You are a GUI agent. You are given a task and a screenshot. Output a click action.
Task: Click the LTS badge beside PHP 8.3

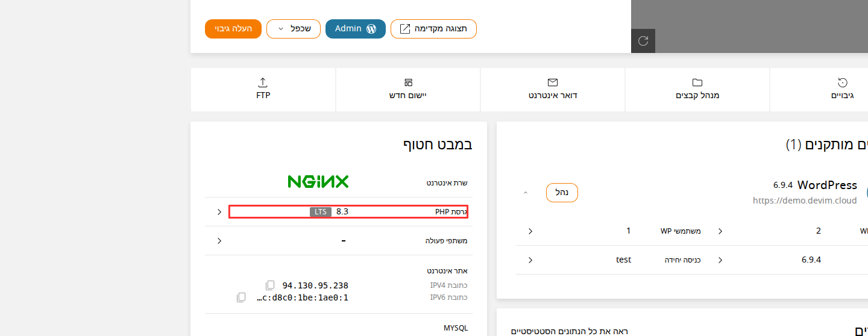click(x=321, y=212)
